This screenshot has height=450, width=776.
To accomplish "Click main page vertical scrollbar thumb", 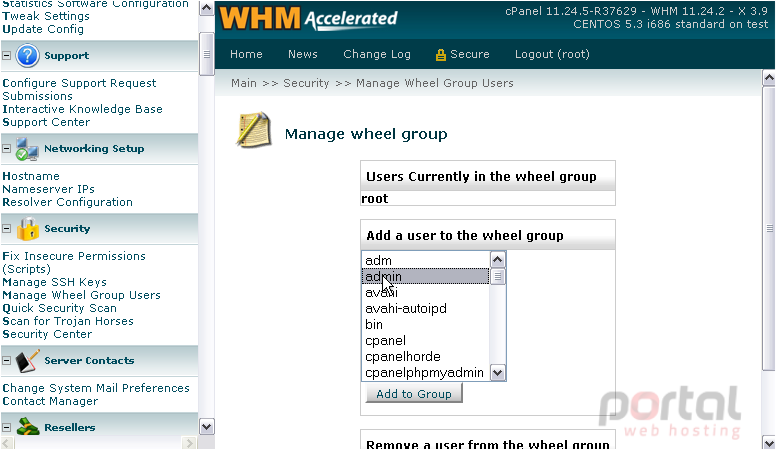I will [x=769, y=228].
